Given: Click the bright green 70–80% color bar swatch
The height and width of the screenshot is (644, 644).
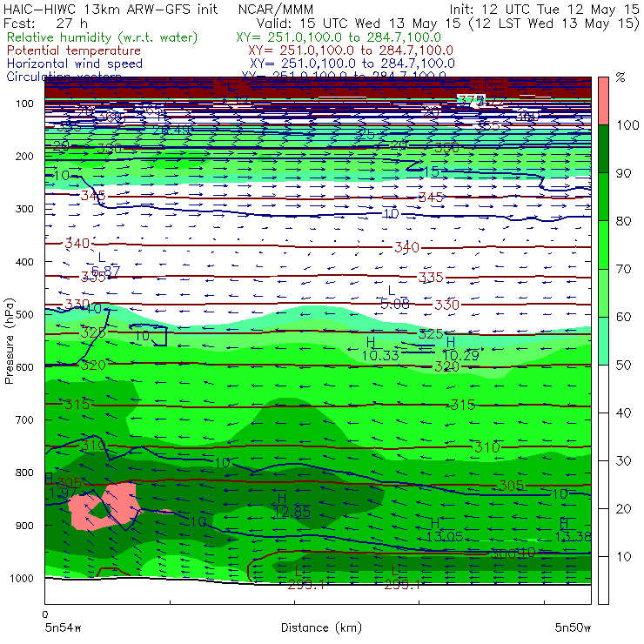Looking at the screenshot, I should (603, 245).
